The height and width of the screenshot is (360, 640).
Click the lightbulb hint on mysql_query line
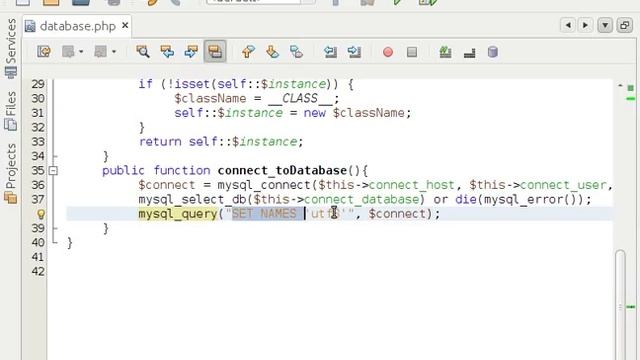41,214
